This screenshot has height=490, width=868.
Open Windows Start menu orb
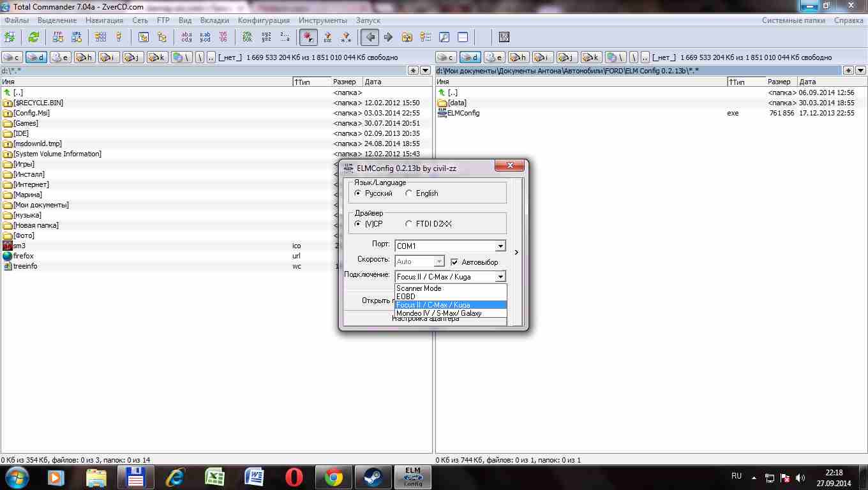point(17,477)
